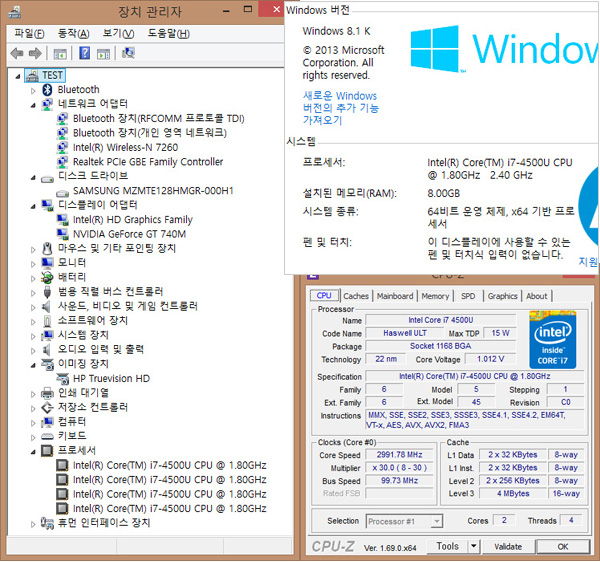Select the Bluetooth category icon
600x562 pixels.
(47, 90)
